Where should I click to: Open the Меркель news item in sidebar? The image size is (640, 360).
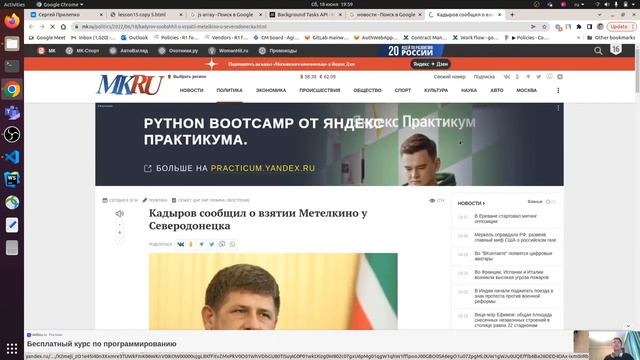click(x=515, y=238)
